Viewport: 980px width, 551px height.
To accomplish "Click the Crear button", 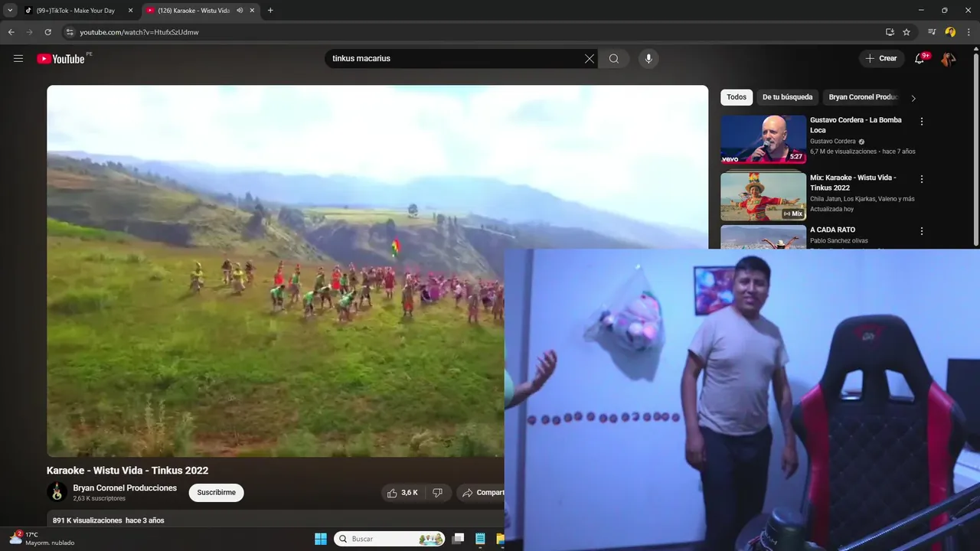I will [x=881, y=59].
